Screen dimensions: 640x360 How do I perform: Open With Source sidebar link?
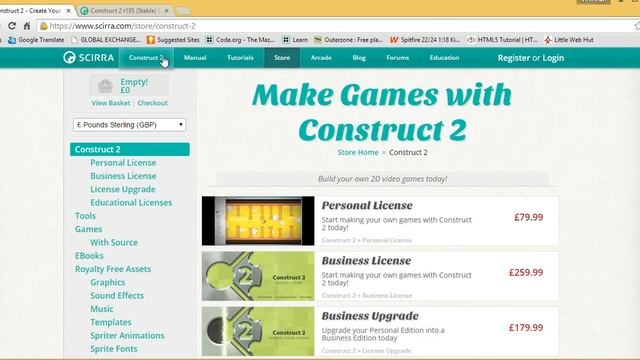(114, 242)
